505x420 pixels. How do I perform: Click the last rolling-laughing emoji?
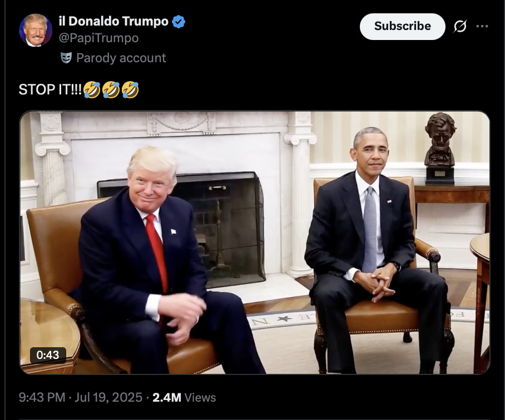tap(130, 90)
